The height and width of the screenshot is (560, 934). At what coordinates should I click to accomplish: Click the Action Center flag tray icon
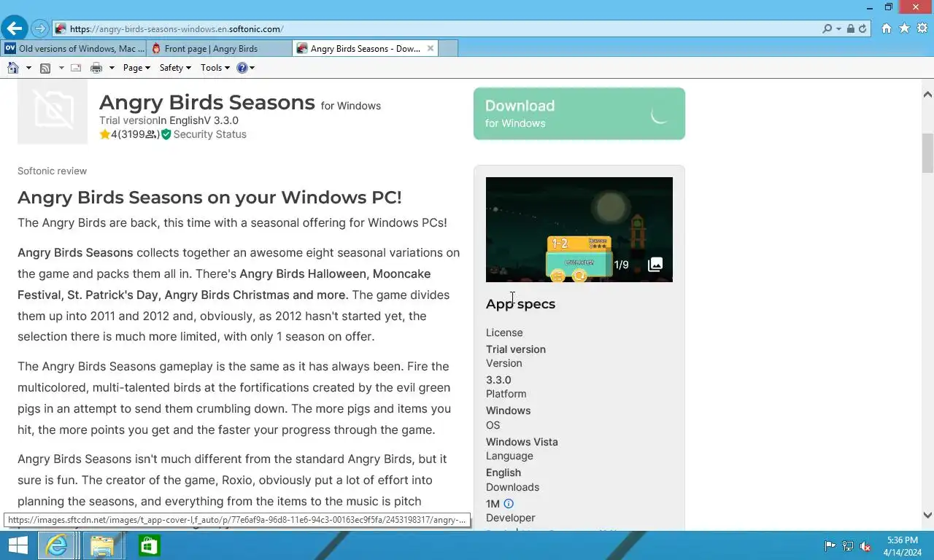tap(830, 546)
